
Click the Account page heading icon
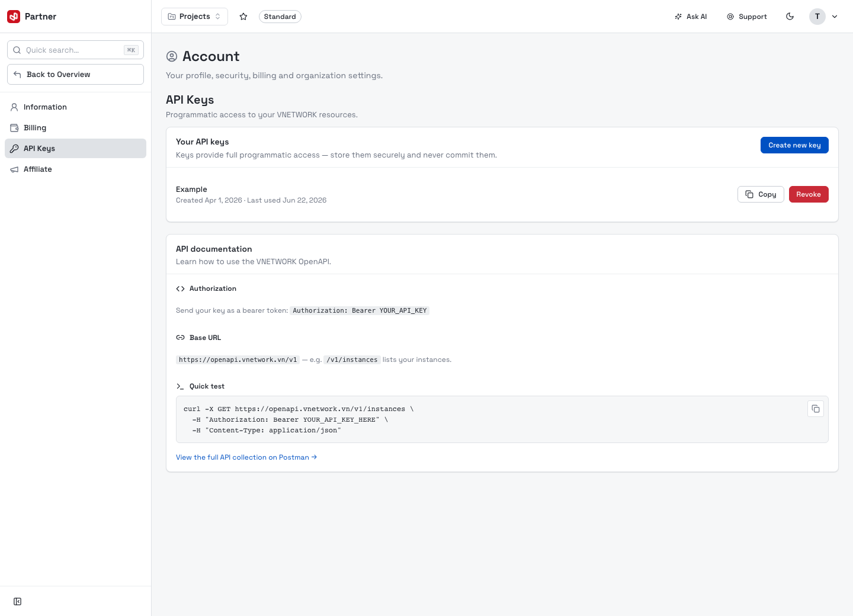172,56
